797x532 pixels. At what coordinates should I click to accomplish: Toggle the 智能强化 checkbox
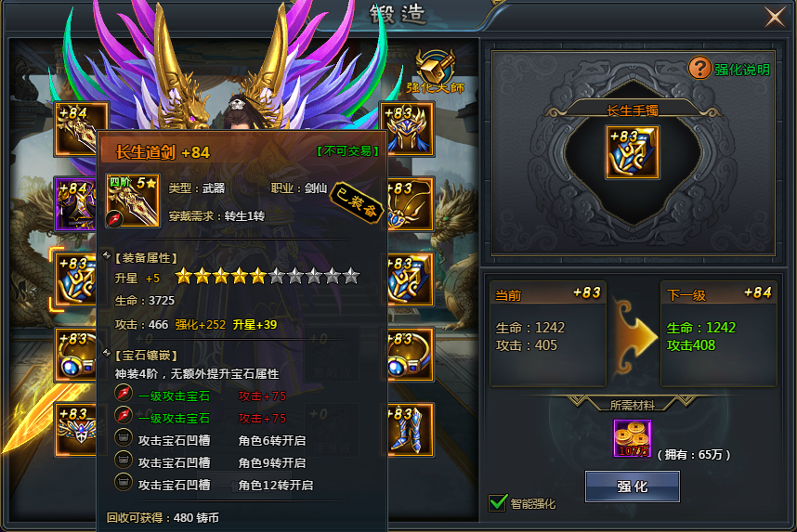click(x=497, y=502)
